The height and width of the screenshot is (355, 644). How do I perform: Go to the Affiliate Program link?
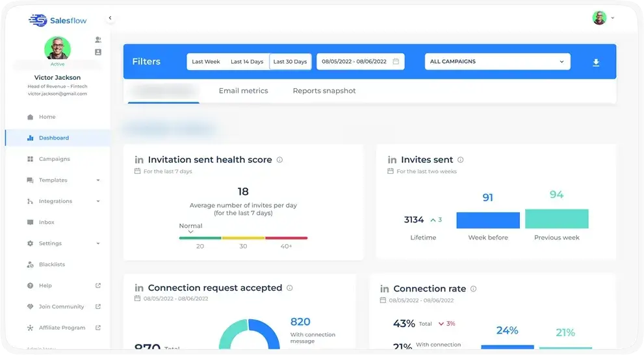click(x=62, y=328)
